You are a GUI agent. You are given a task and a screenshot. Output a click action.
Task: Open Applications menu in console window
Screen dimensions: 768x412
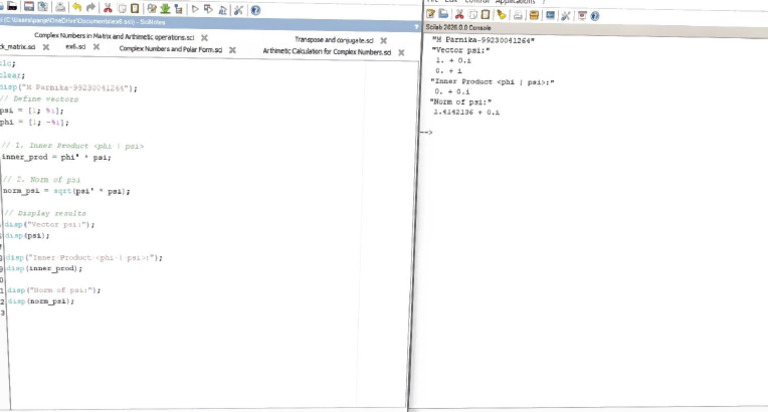click(x=515, y=2)
